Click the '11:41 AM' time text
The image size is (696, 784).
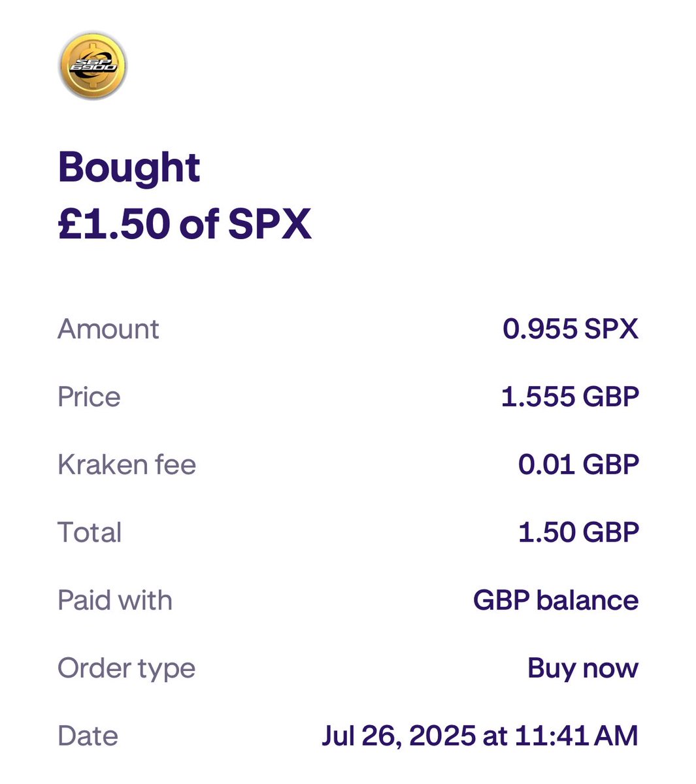click(576, 736)
